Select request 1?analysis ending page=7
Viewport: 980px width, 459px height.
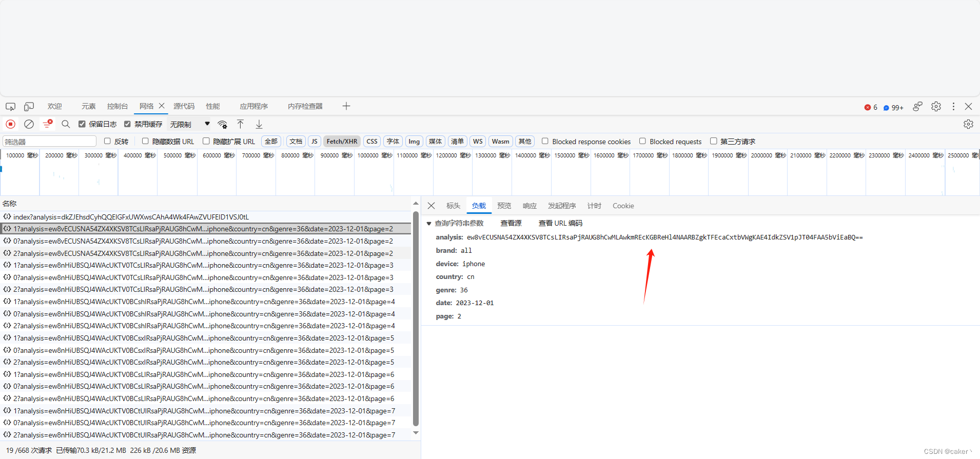pyautogui.click(x=206, y=411)
